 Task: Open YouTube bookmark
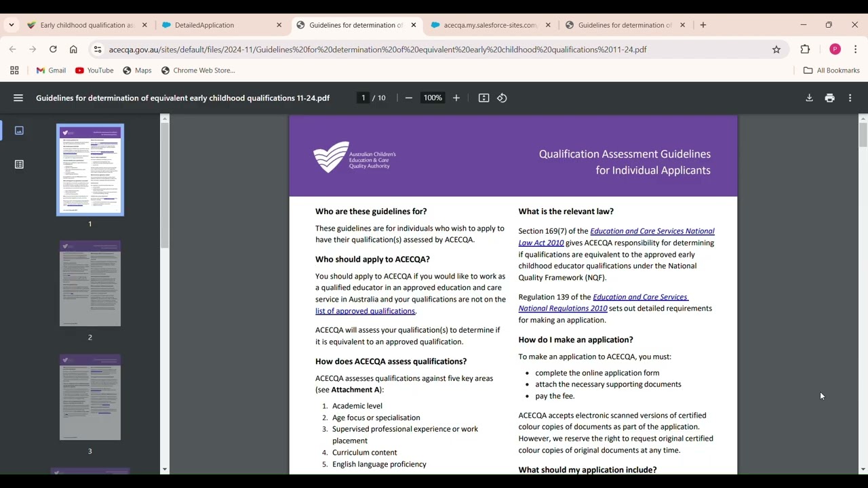[94, 70]
